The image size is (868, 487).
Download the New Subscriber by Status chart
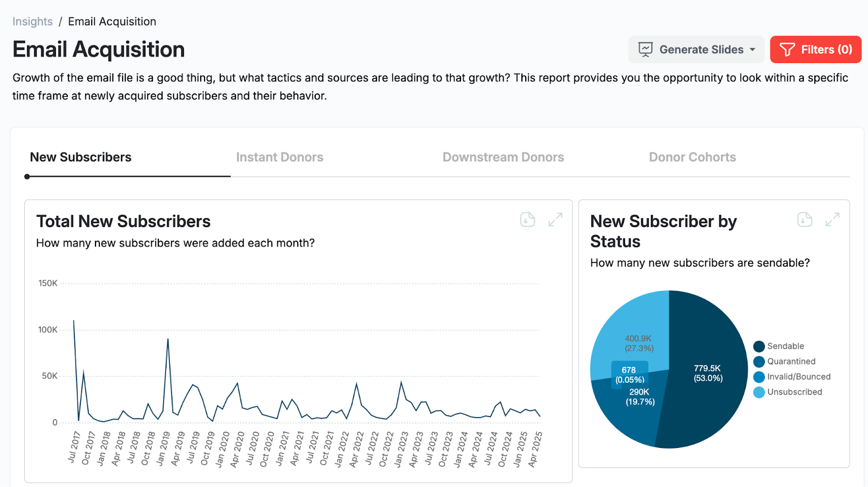tap(805, 219)
